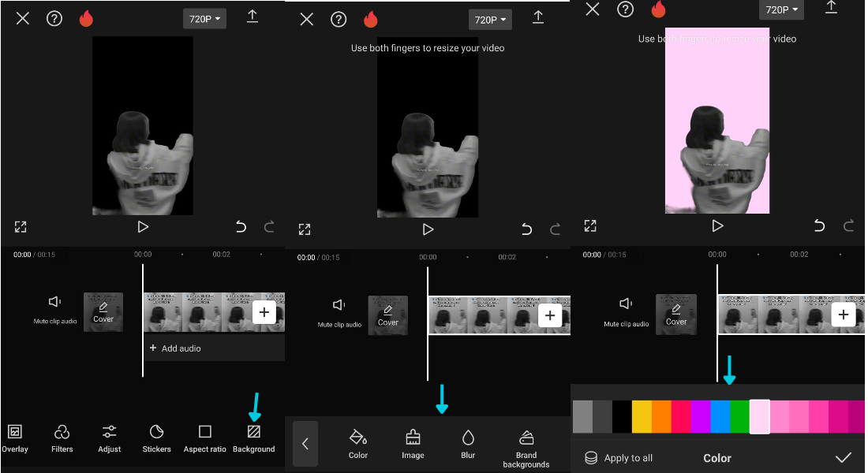Select the Image background option in middle panel
Screen dimensions: 868x473
pos(413,445)
